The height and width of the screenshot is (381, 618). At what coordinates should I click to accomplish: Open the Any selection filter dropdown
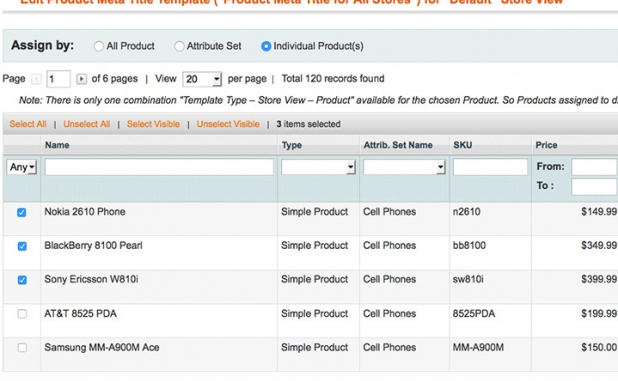(22, 167)
